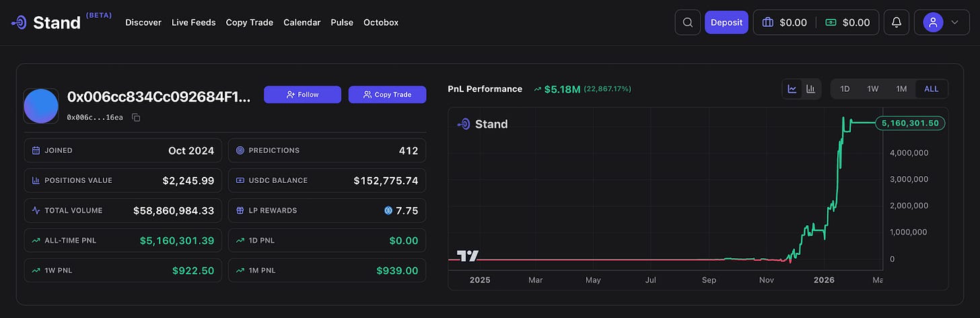Open the Octobox page

click(381, 22)
